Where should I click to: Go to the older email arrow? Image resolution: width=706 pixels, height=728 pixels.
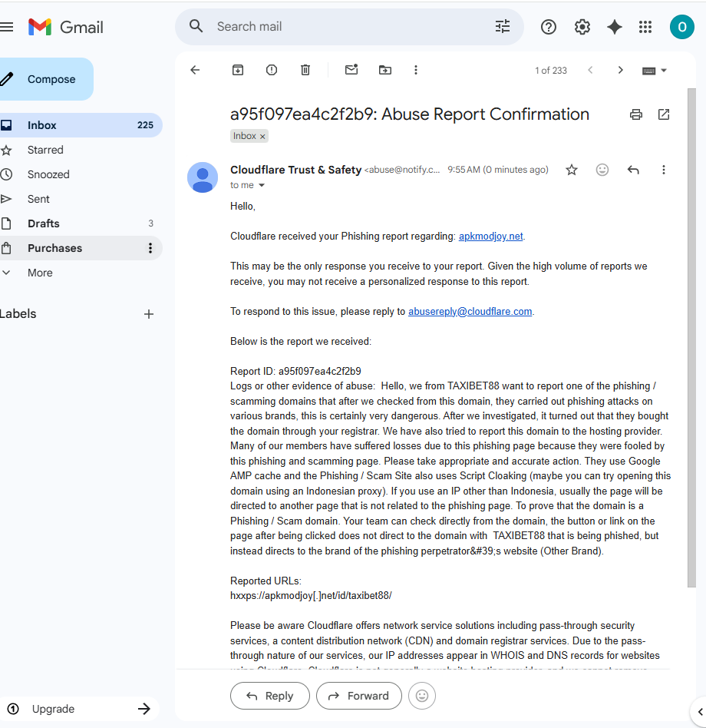coord(620,70)
